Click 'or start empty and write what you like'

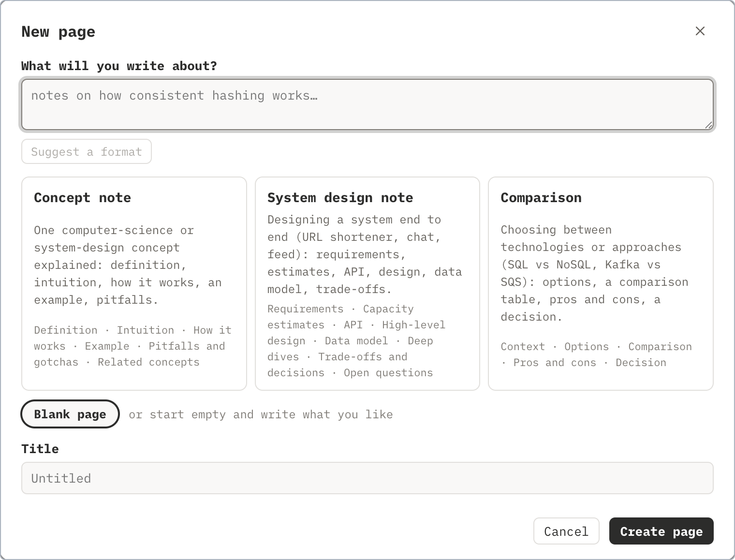tap(261, 414)
